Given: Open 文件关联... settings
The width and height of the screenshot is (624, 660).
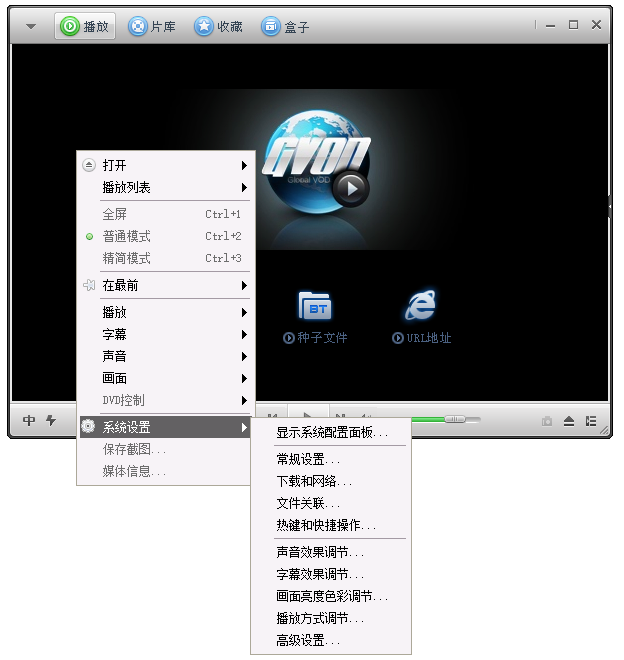Looking at the screenshot, I should pyautogui.click(x=331, y=503).
